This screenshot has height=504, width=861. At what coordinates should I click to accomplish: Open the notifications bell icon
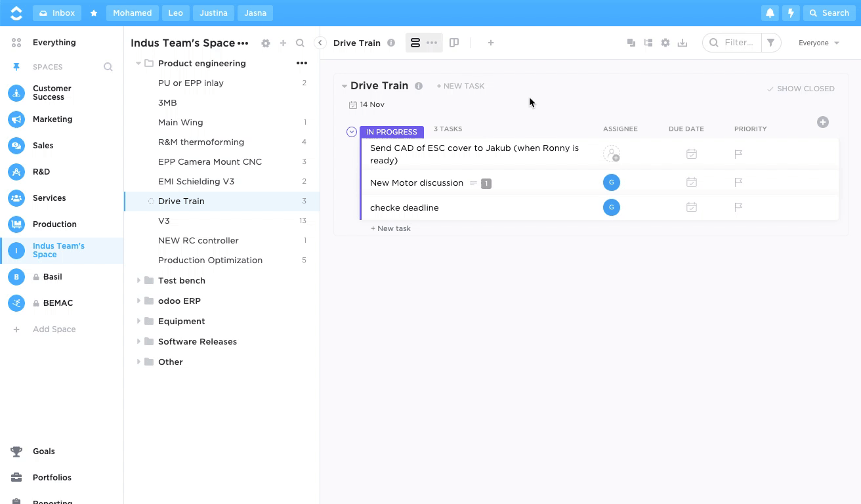(770, 13)
